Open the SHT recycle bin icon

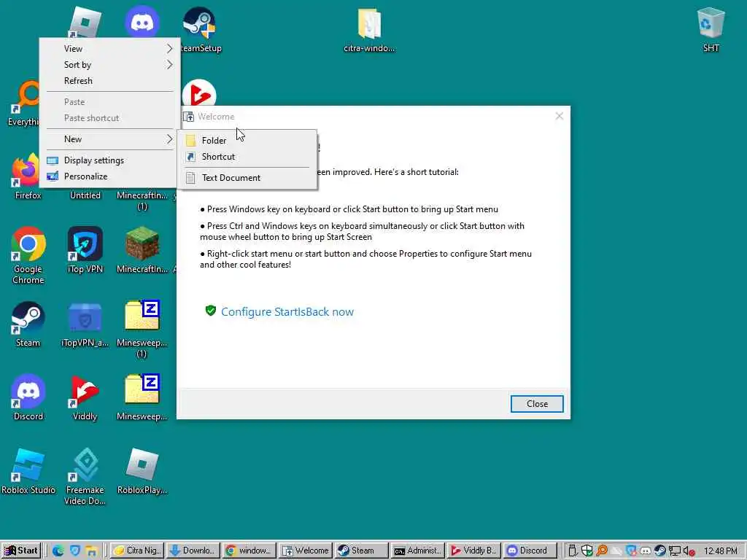pos(711,29)
